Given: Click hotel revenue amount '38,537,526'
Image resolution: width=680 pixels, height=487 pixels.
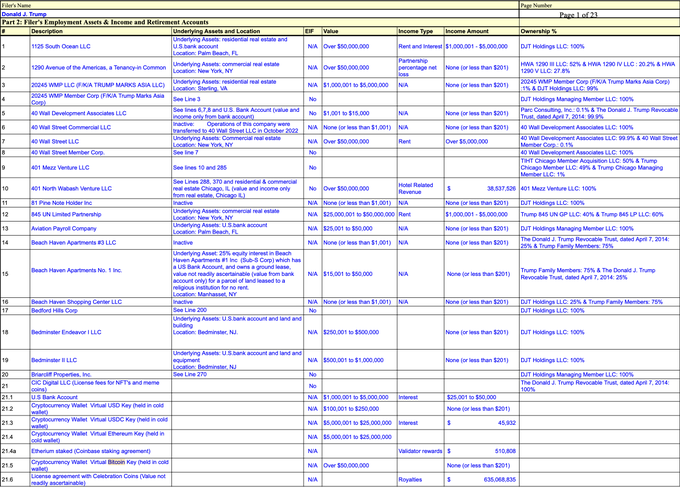Looking at the screenshot, I should (x=501, y=189).
